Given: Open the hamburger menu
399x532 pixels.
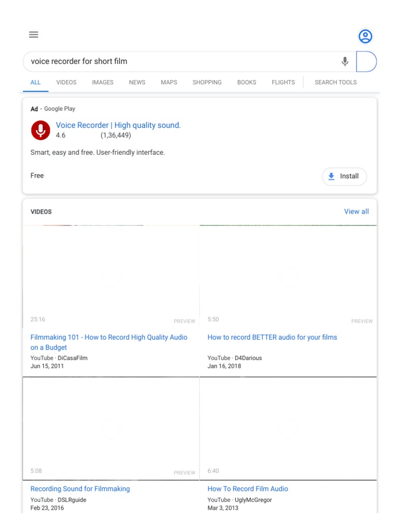Looking at the screenshot, I should (34, 35).
